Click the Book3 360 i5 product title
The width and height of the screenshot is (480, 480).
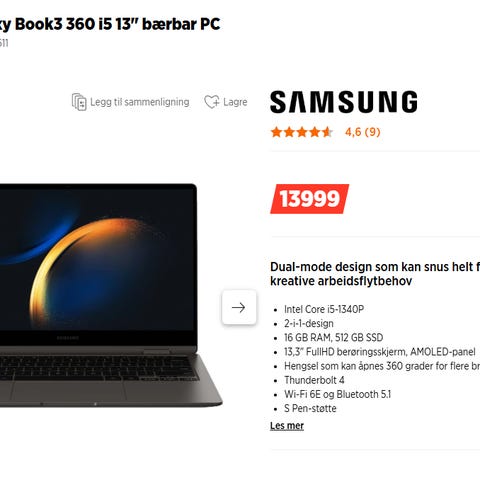click(110, 24)
